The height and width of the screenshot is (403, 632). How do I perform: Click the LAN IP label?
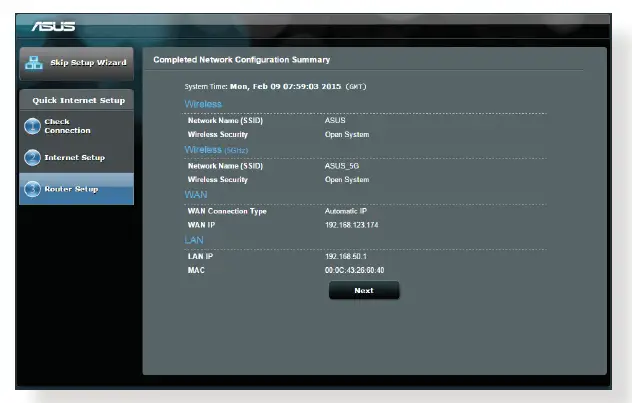tap(200, 256)
